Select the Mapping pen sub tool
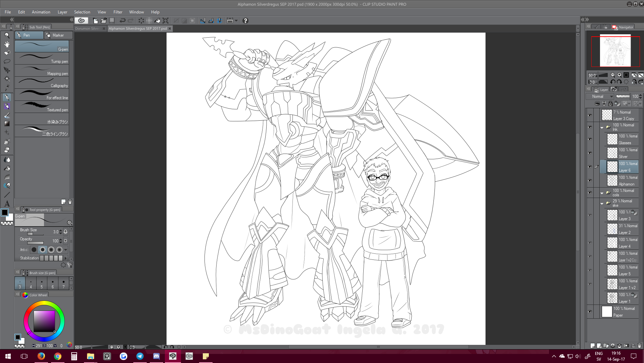This screenshot has width=644, height=363. point(42,71)
